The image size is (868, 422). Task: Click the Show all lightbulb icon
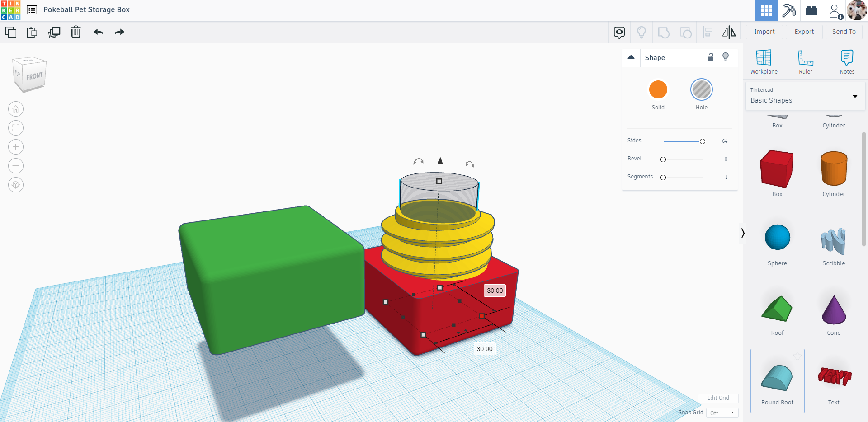(x=641, y=33)
